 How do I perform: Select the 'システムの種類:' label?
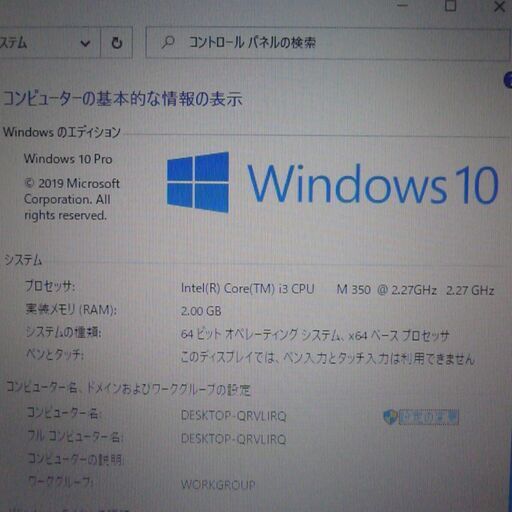point(63,332)
